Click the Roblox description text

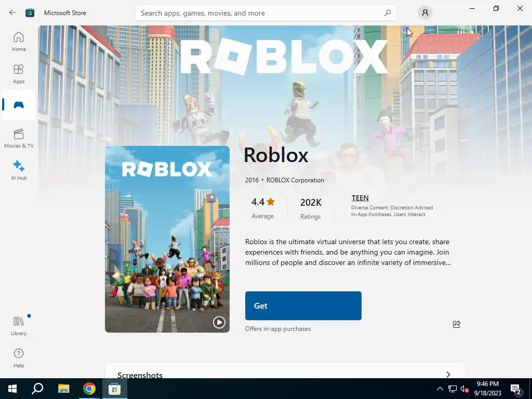(x=348, y=252)
